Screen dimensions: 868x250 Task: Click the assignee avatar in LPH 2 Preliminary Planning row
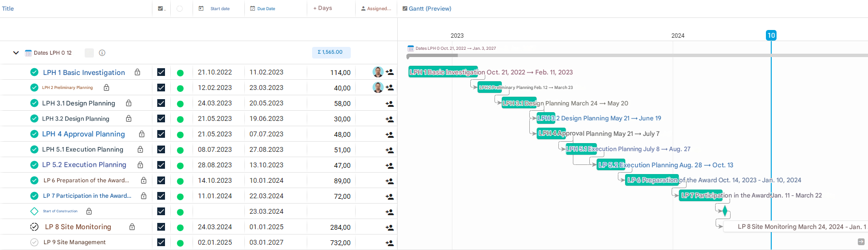tap(378, 88)
